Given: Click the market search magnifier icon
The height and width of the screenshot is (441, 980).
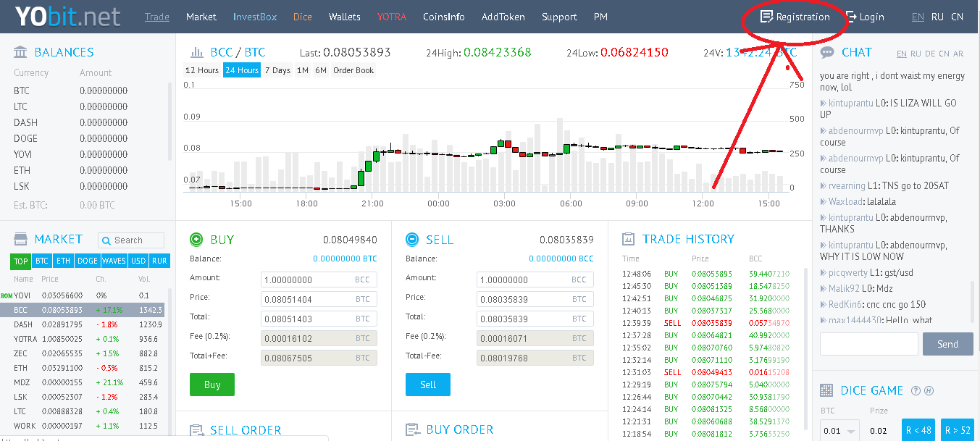Looking at the screenshot, I should point(106,240).
